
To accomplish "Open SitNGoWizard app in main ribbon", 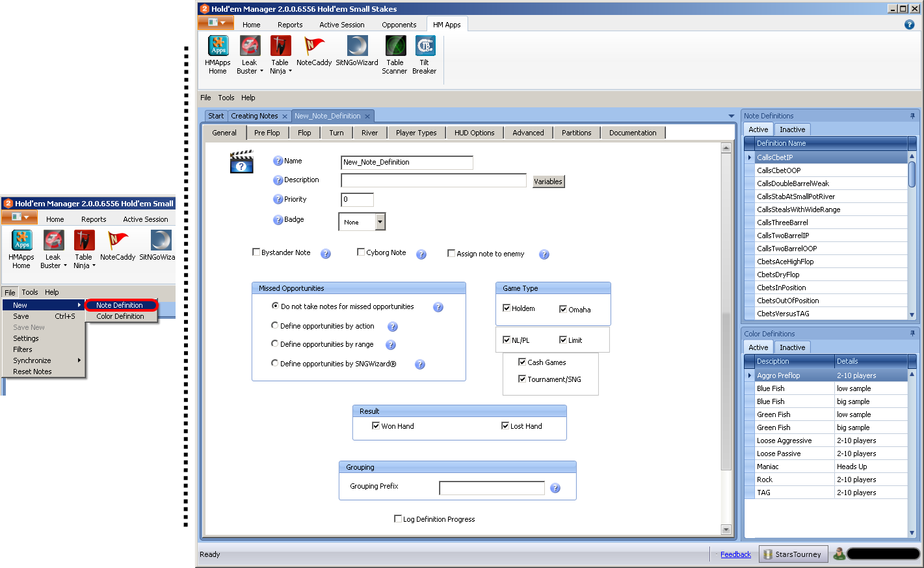I will [357, 51].
